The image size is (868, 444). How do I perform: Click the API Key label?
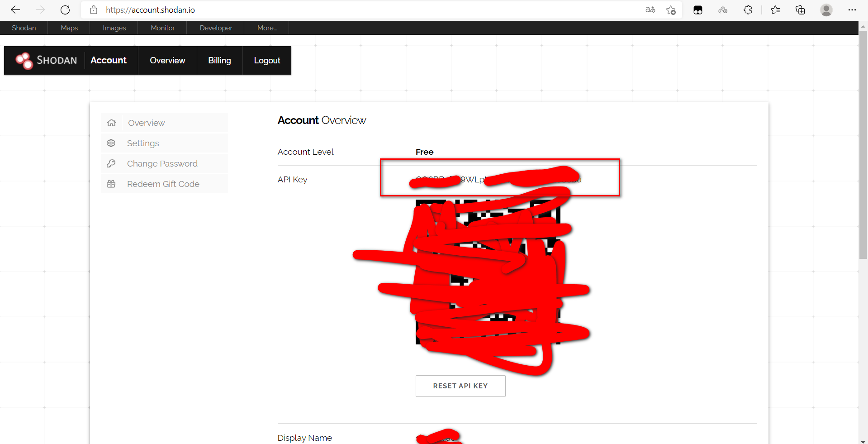click(x=292, y=180)
